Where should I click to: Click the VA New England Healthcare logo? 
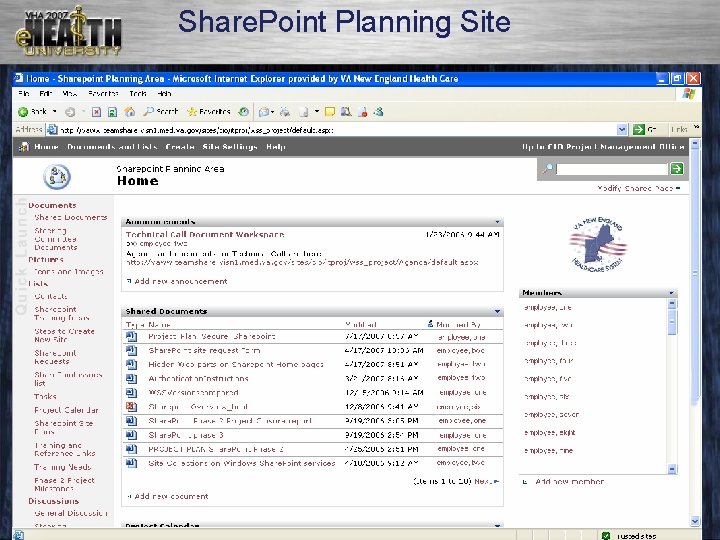(598, 244)
